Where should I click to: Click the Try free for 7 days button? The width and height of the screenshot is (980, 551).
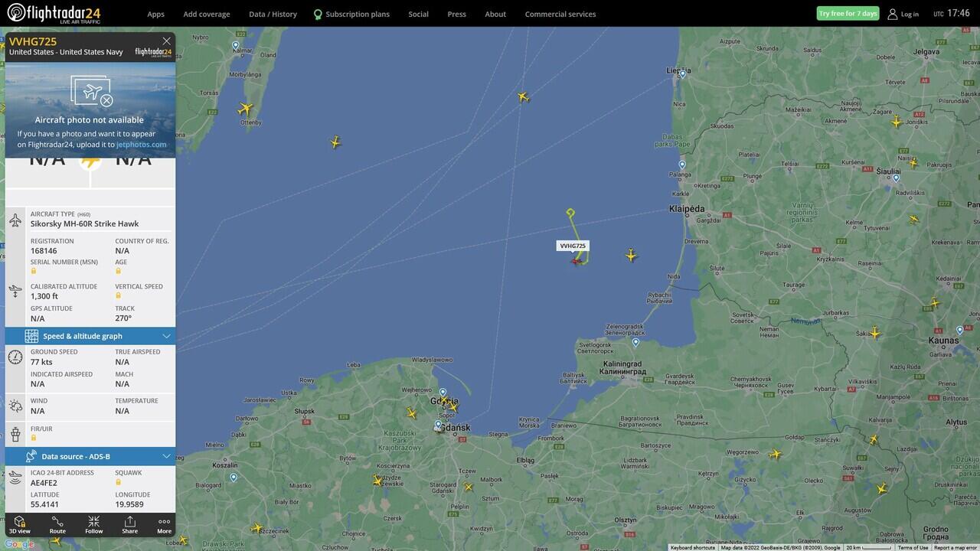tap(848, 13)
